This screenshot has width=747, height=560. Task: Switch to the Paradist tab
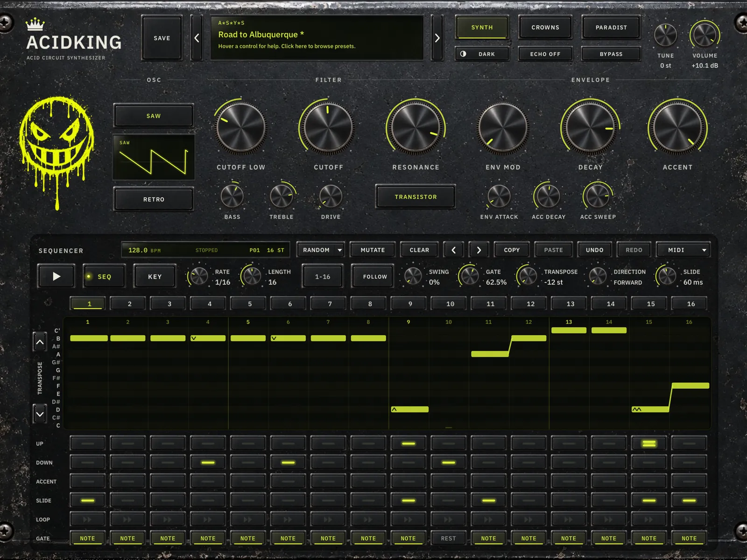pyautogui.click(x=611, y=28)
